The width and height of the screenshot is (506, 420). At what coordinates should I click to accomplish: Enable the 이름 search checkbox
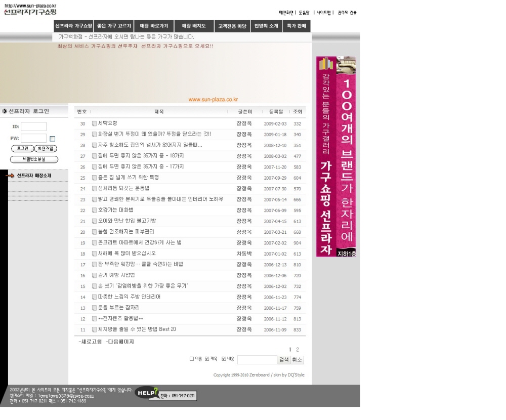tap(192, 359)
